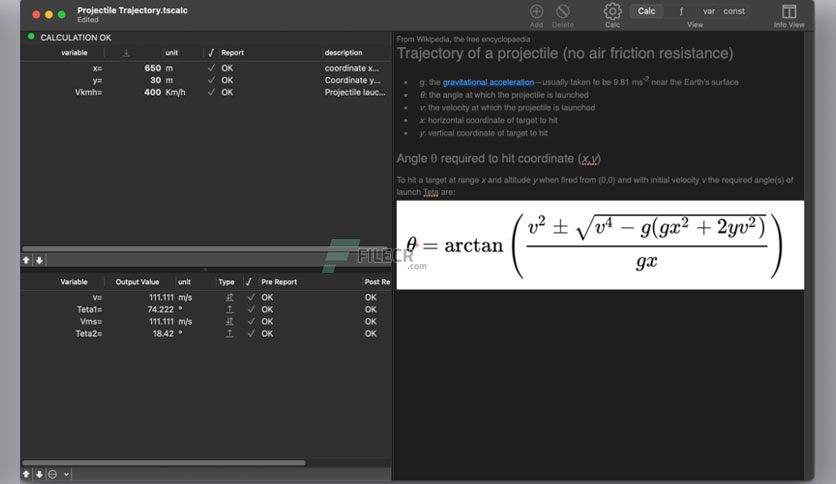
Task: Switch to the var view segment
Action: point(709,11)
